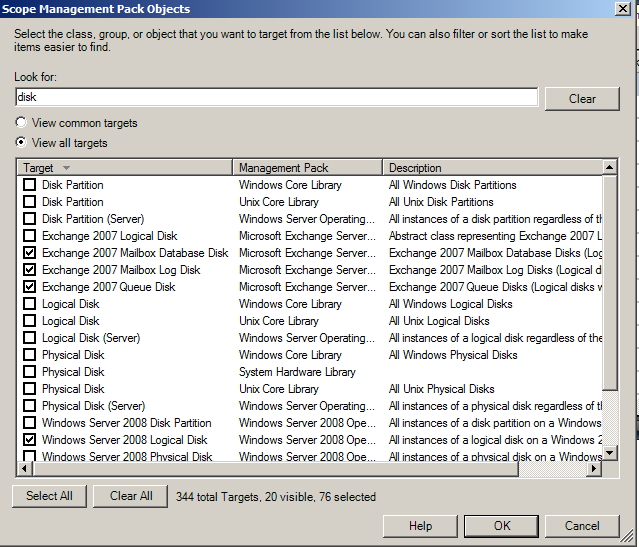Close the Scope Management Pack Objects dialog

point(623,9)
